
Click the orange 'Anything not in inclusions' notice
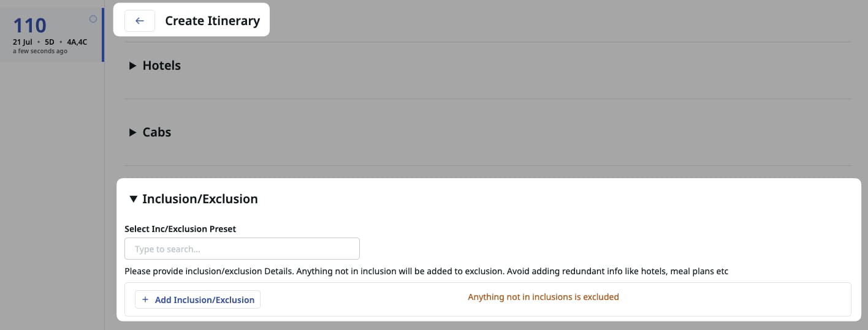(543, 297)
